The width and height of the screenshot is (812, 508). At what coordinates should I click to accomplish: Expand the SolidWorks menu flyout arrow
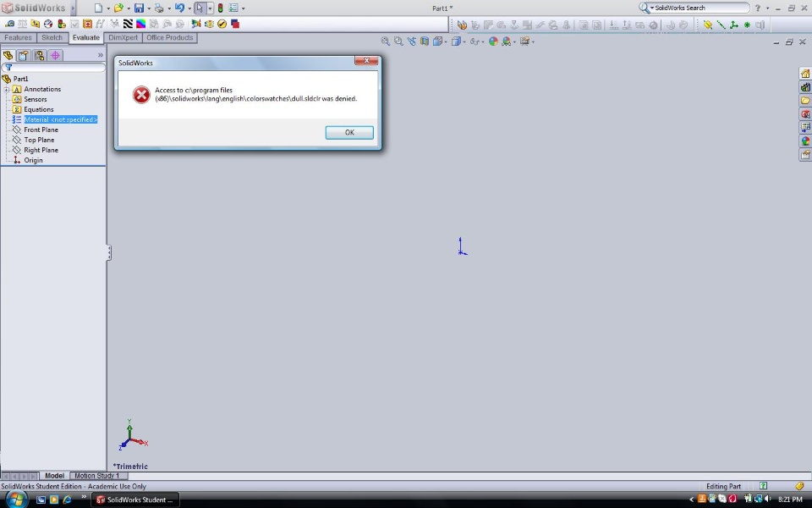click(x=73, y=8)
